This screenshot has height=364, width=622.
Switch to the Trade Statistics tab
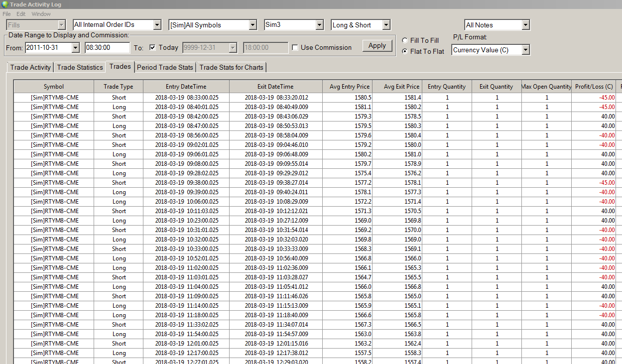[80, 67]
